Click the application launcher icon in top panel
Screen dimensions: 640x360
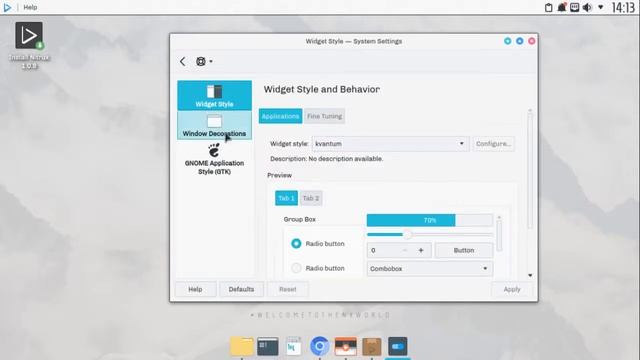pos(7,7)
